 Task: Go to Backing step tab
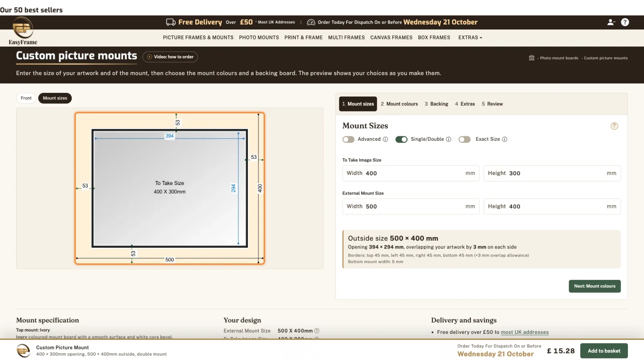(436, 104)
